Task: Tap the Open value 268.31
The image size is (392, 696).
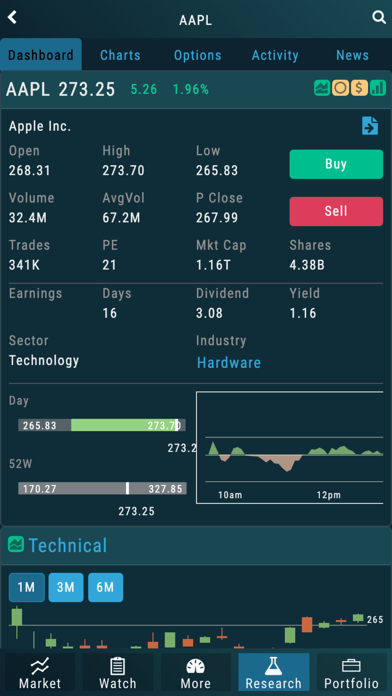Action: (x=30, y=170)
